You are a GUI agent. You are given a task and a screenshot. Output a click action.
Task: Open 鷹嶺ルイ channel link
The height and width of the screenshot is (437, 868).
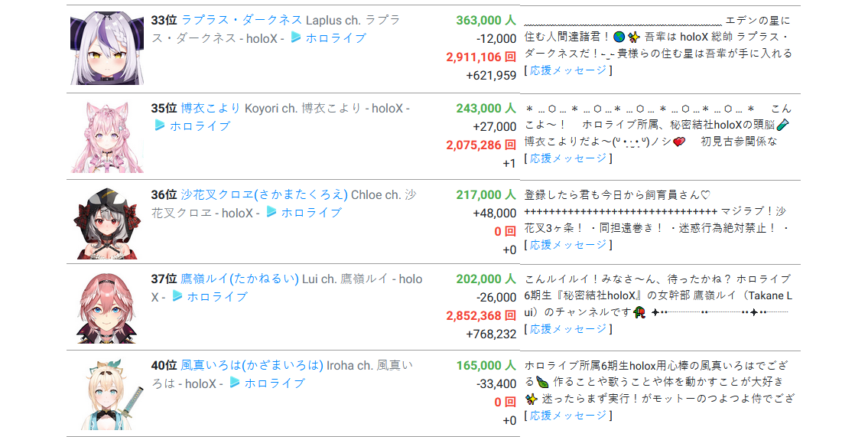click(239, 279)
